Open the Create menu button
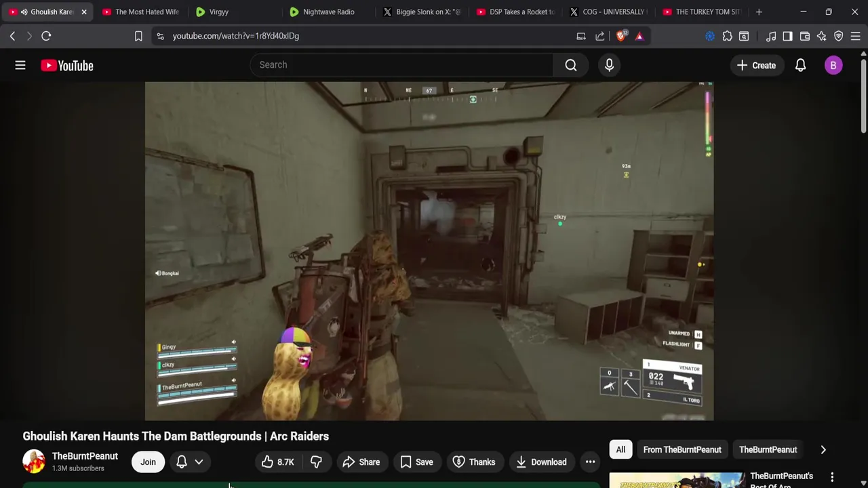Screen dimensions: 868x488 pyautogui.click(x=757, y=65)
